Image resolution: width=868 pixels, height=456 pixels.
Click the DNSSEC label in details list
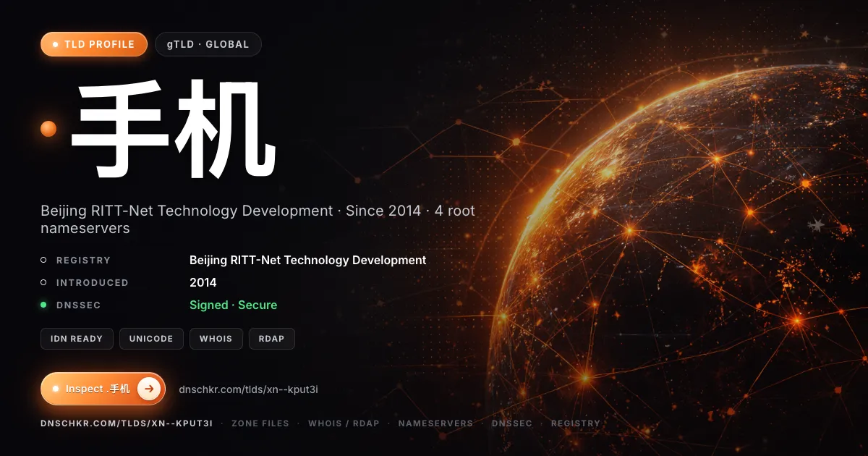(79, 305)
